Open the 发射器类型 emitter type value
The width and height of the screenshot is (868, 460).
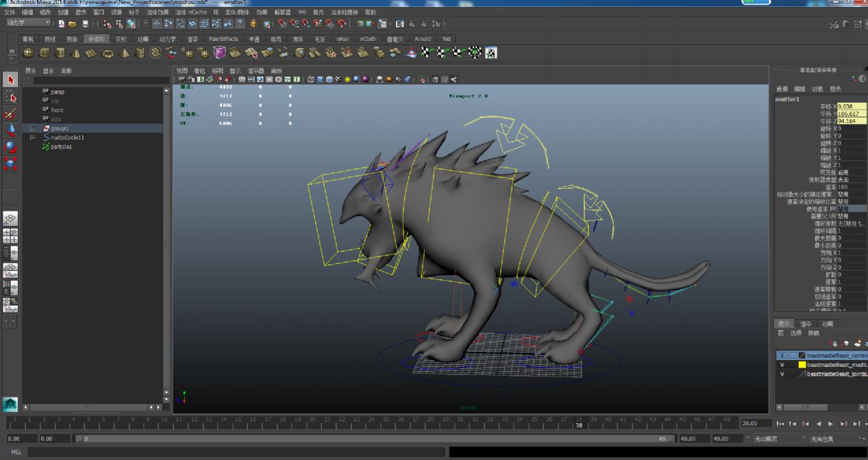click(x=852, y=180)
